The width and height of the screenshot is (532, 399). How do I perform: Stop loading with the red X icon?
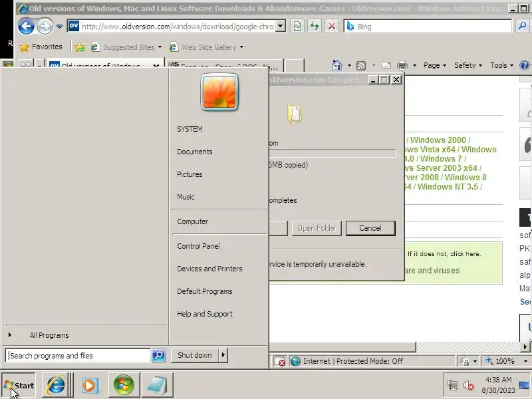click(332, 26)
